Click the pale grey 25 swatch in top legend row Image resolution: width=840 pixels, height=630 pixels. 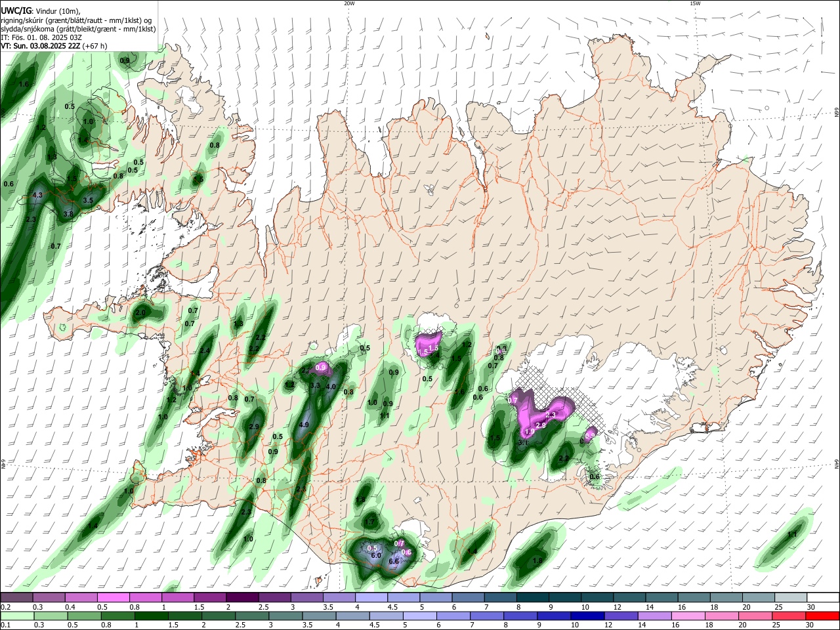[x=791, y=598]
